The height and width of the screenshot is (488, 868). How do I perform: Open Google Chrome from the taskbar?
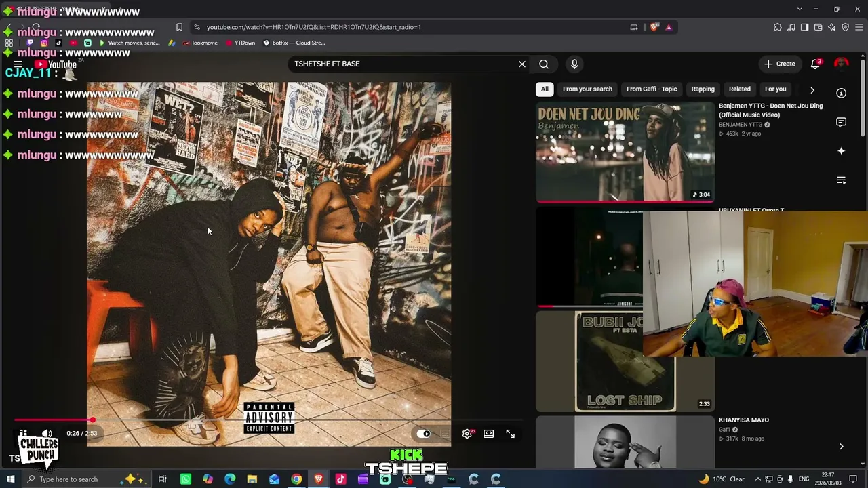point(296,479)
